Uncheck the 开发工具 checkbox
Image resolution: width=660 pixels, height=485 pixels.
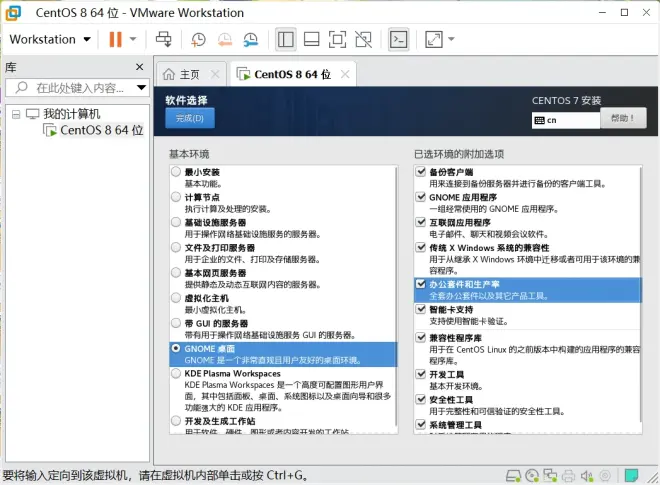click(x=420, y=374)
